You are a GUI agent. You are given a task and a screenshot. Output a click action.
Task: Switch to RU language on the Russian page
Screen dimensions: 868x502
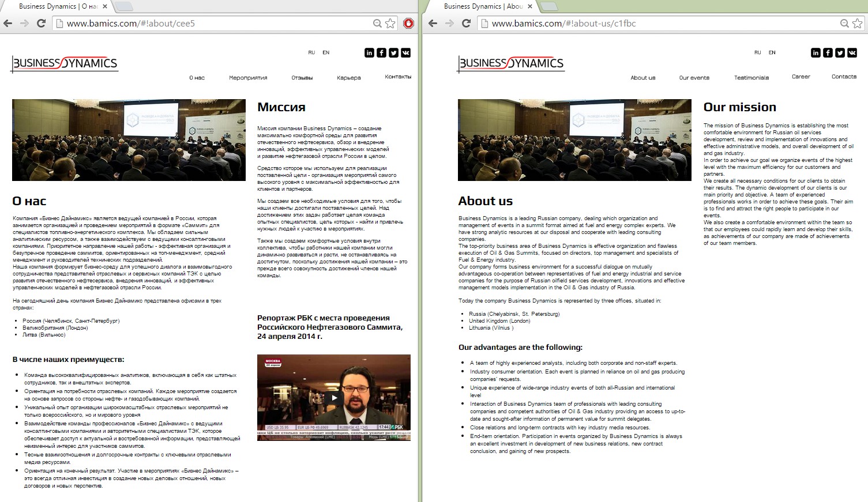tap(311, 52)
